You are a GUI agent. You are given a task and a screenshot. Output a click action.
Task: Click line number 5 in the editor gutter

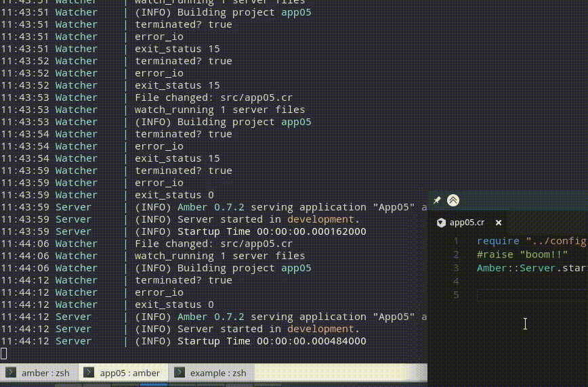[456, 295]
